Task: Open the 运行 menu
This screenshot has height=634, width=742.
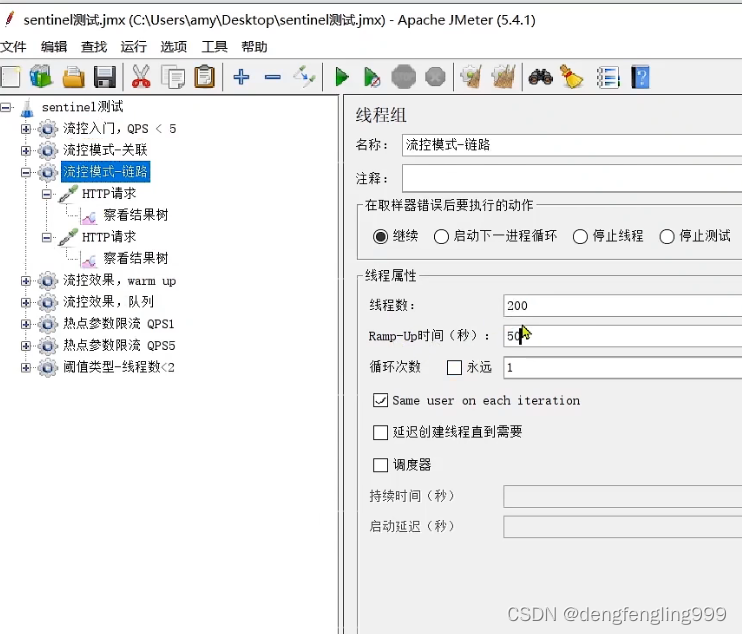Action: tap(133, 46)
